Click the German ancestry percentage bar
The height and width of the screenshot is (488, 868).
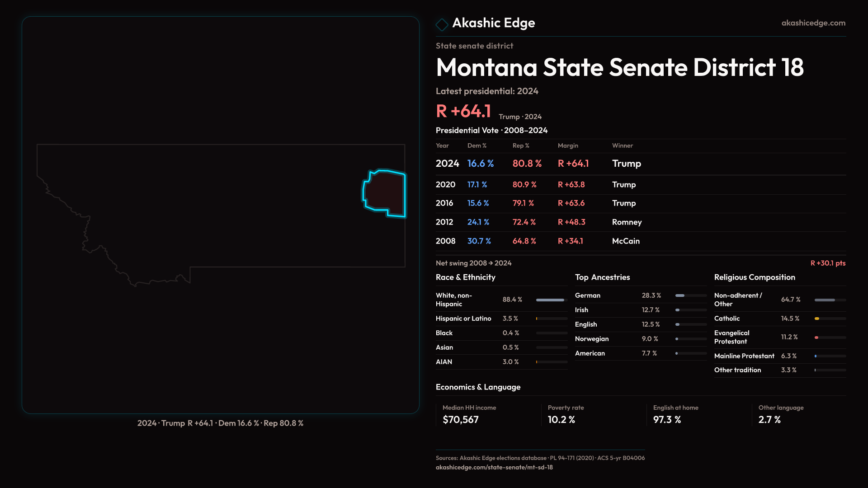(x=690, y=296)
